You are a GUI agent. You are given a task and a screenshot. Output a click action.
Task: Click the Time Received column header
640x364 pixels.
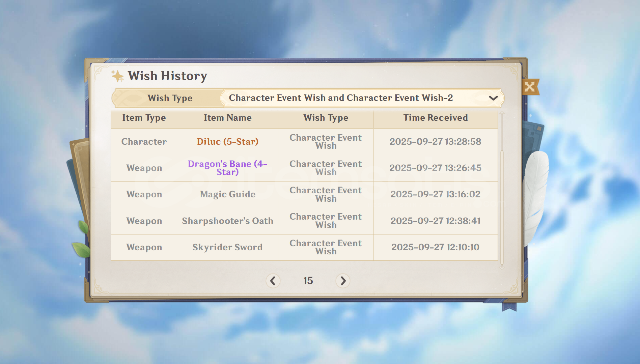[x=435, y=118]
